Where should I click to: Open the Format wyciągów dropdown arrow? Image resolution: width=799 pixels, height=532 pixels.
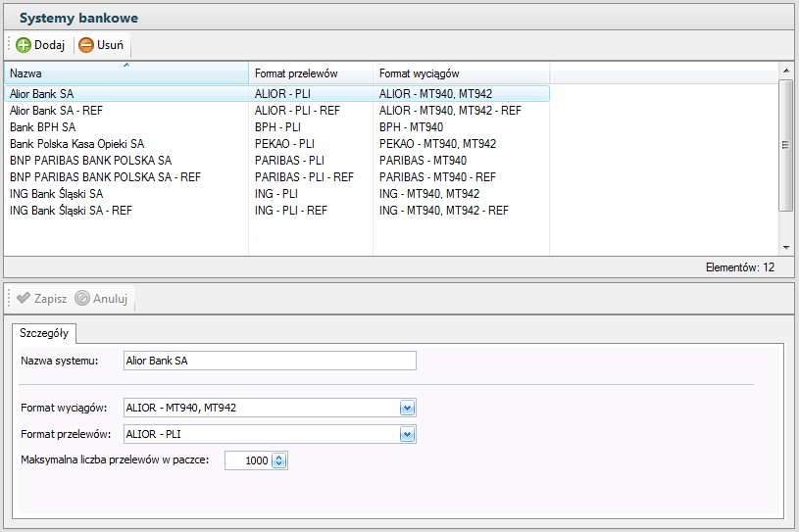coord(407,408)
